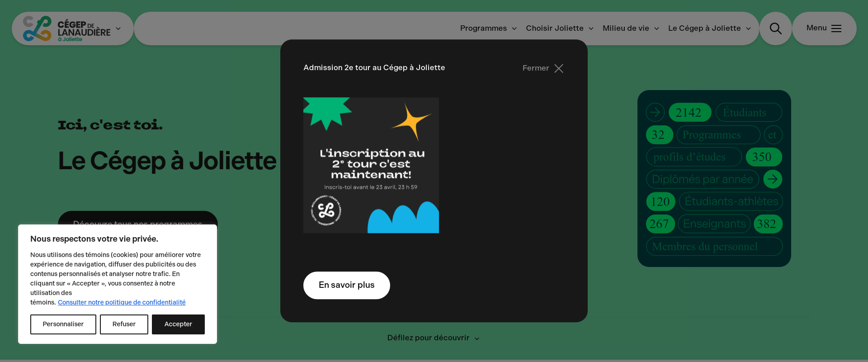This screenshot has height=362, width=868.
Task: Open the hamburger Menu button
Action: [824, 29]
